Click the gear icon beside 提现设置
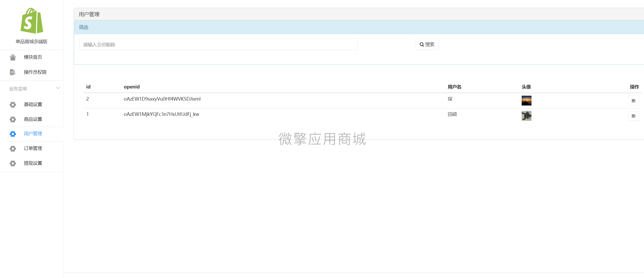This screenshot has width=644, height=278. coord(13,163)
